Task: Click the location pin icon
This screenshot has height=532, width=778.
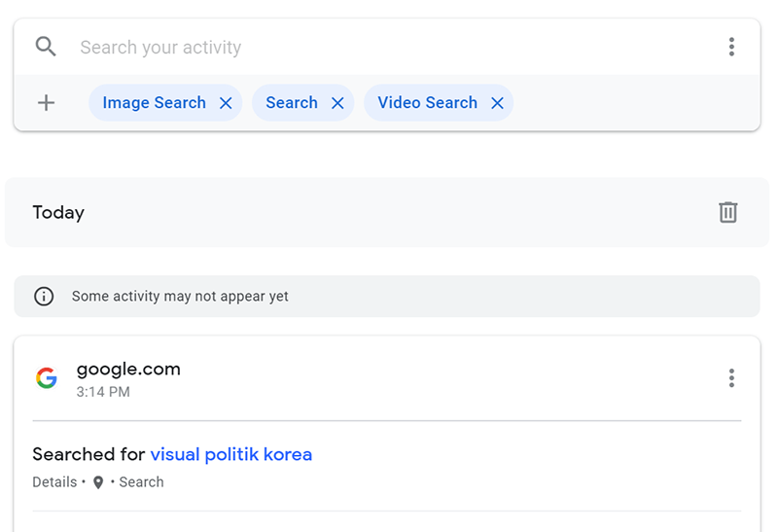Action: point(98,482)
